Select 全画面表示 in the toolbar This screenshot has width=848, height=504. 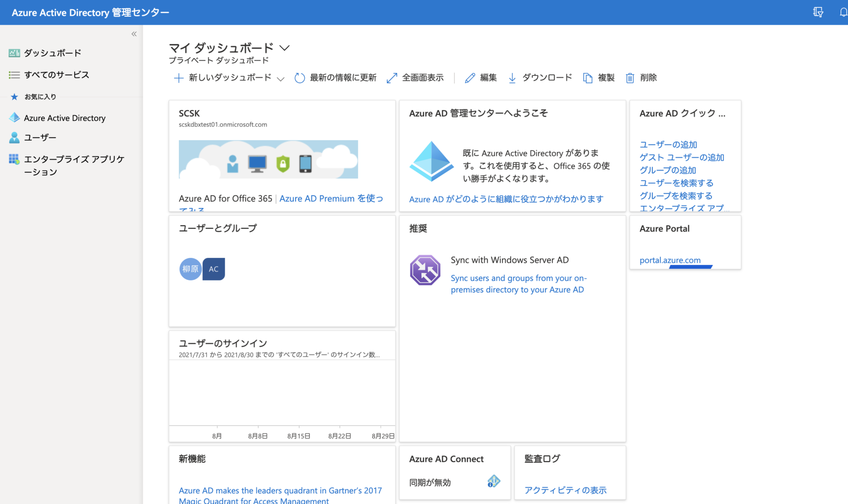tap(423, 78)
